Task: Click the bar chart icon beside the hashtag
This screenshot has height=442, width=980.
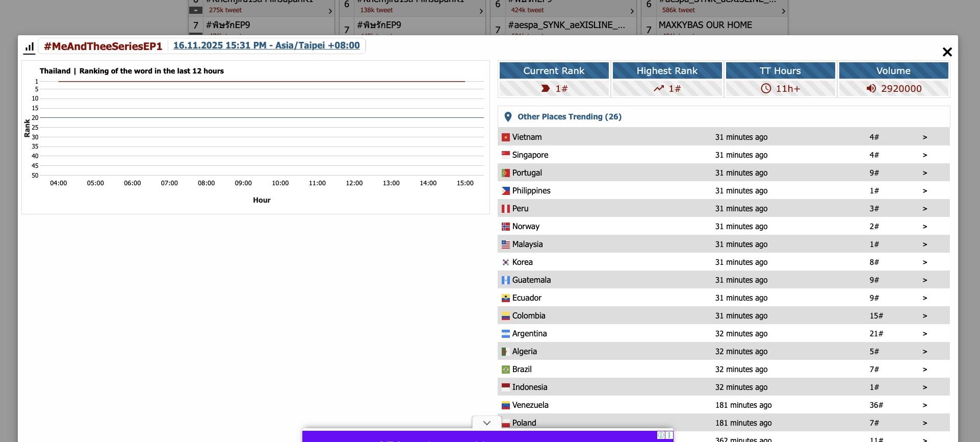Action: pyautogui.click(x=30, y=47)
